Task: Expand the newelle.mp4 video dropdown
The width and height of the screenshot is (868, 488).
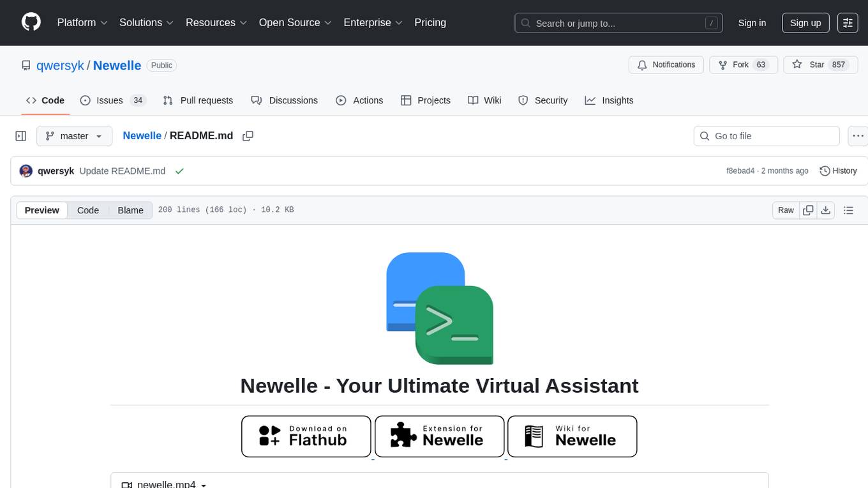Action: pos(164,484)
